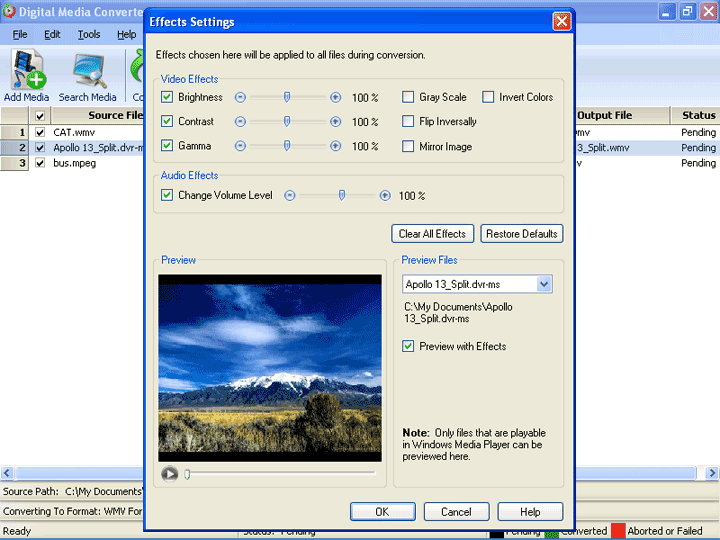The image size is (720, 540).
Task: Open the Tools menu
Action: [89, 34]
